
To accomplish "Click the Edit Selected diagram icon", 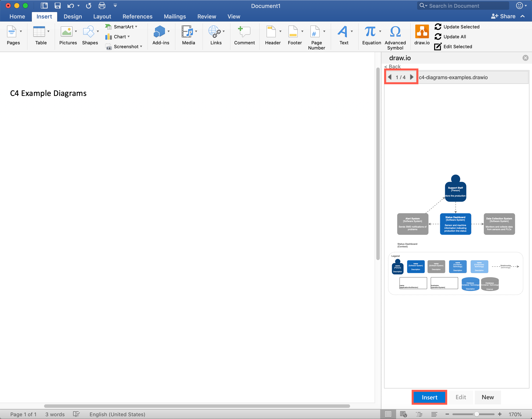I will pyautogui.click(x=438, y=47).
